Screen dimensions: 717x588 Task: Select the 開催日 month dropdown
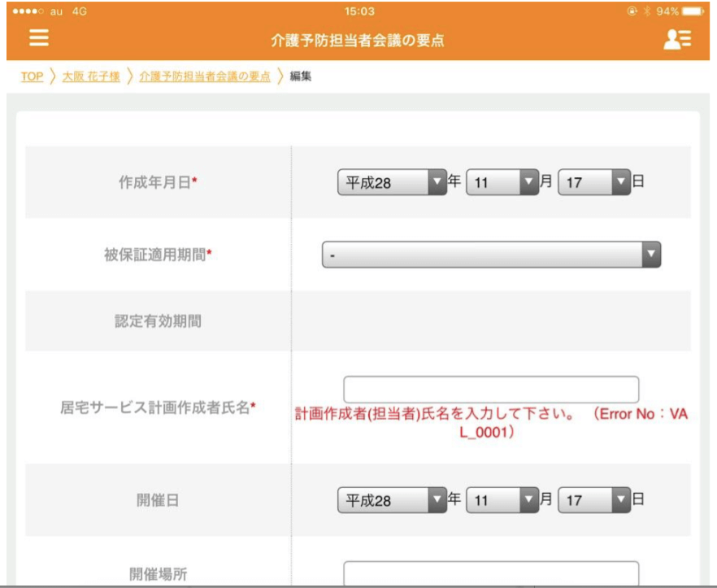tap(502, 500)
